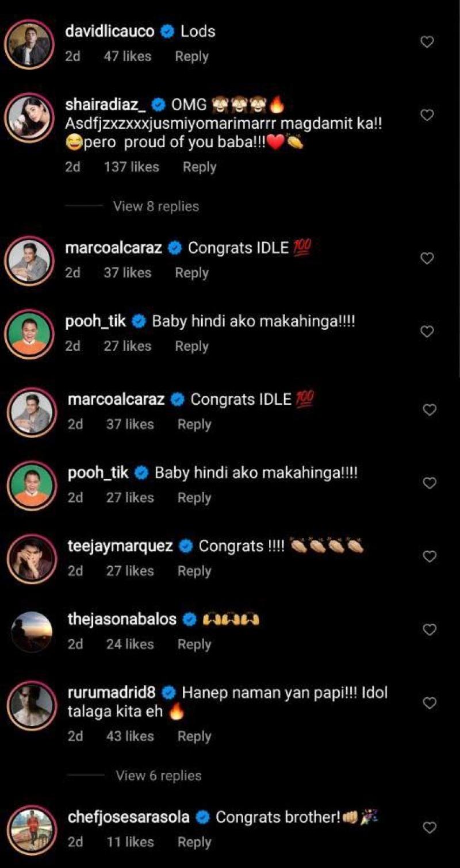Screen dimensions: 460x868
Task: Click the verified badge beside shairadiaz_
Action: pos(159,105)
